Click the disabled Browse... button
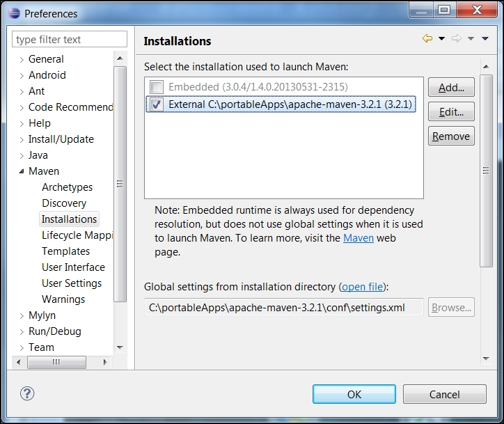The image size is (504, 424). (x=451, y=307)
